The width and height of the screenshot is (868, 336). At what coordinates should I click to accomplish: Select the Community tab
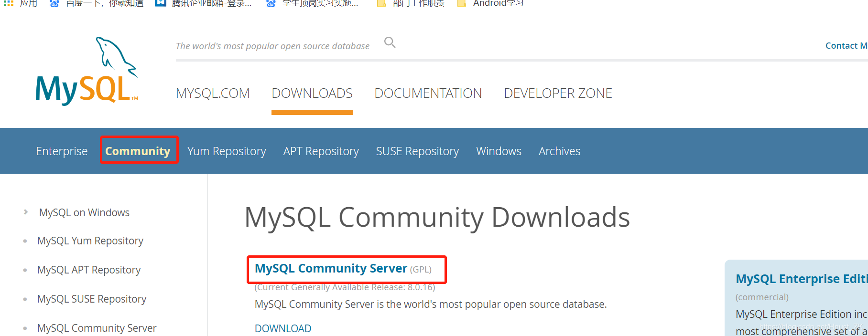(x=138, y=151)
